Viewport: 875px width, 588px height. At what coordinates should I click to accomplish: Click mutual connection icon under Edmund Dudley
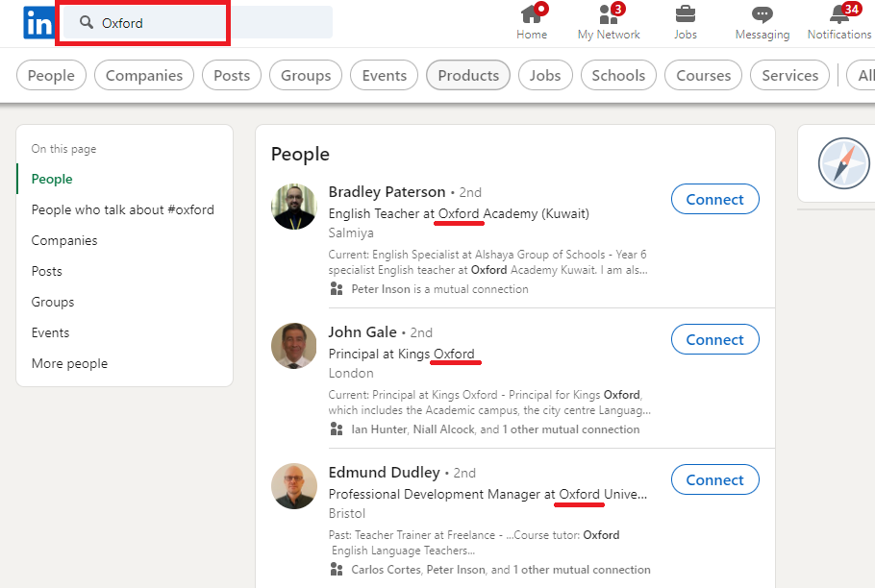tap(337, 570)
